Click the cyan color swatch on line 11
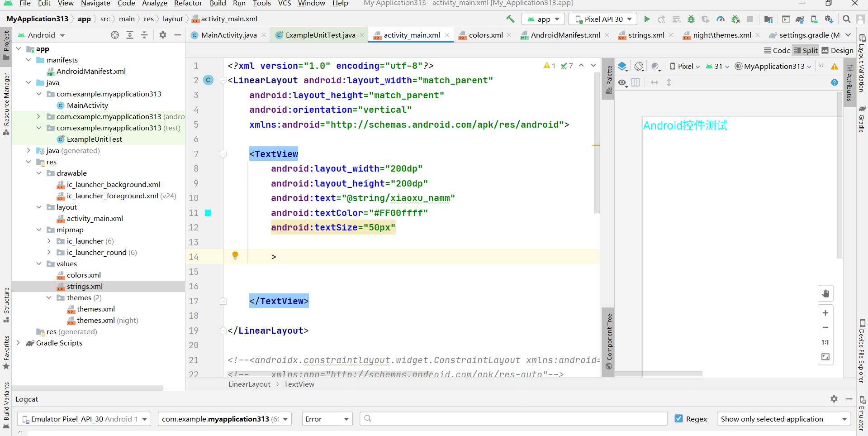 tap(208, 213)
